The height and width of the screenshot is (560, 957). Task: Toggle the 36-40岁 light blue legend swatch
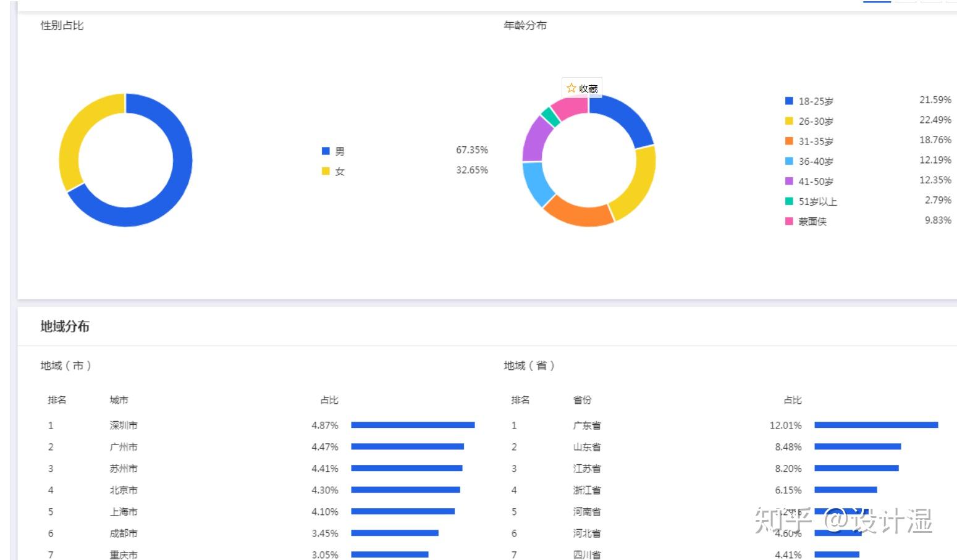pos(789,161)
